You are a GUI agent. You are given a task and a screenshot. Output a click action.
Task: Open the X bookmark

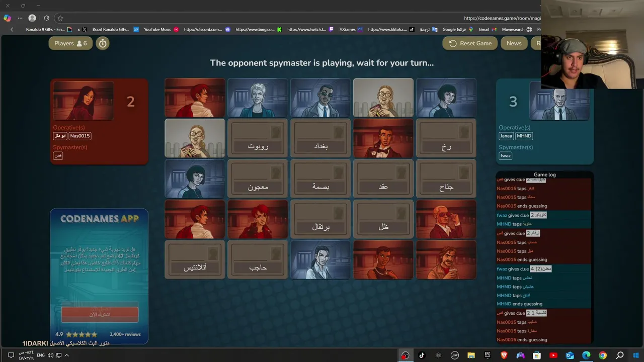pyautogui.click(x=82, y=30)
